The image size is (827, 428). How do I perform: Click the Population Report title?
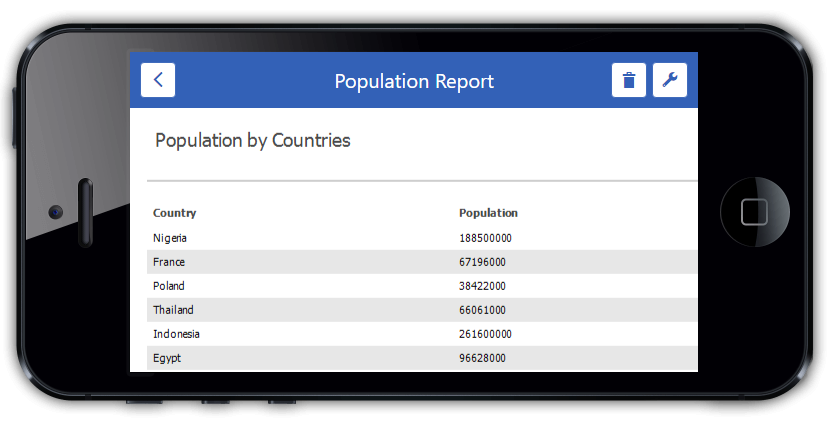tap(414, 81)
